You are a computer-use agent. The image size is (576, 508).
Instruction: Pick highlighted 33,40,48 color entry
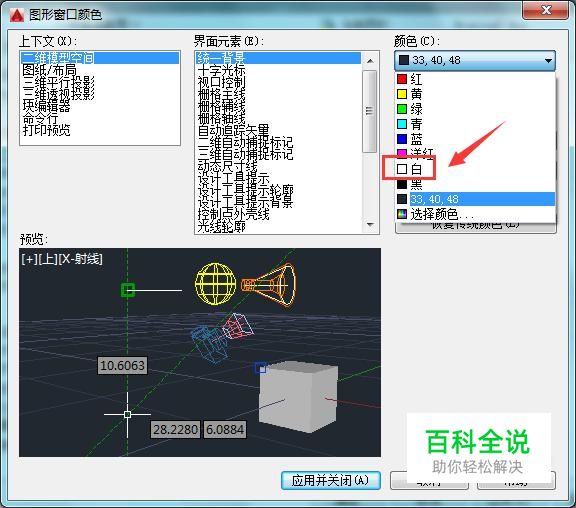click(x=475, y=199)
